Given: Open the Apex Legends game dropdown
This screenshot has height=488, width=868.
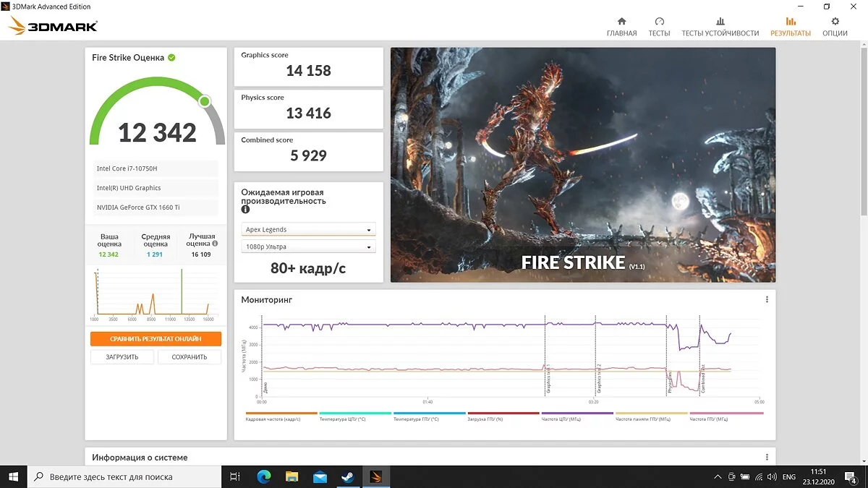Looking at the screenshot, I should [308, 230].
